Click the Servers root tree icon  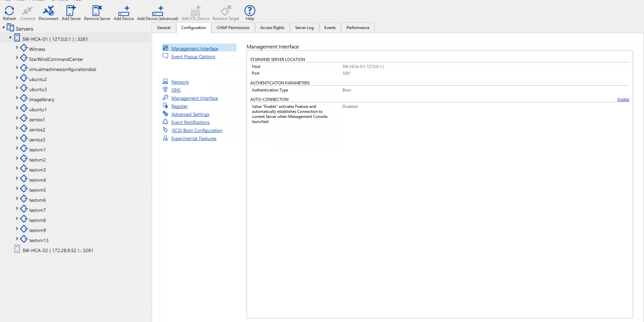[10, 28]
